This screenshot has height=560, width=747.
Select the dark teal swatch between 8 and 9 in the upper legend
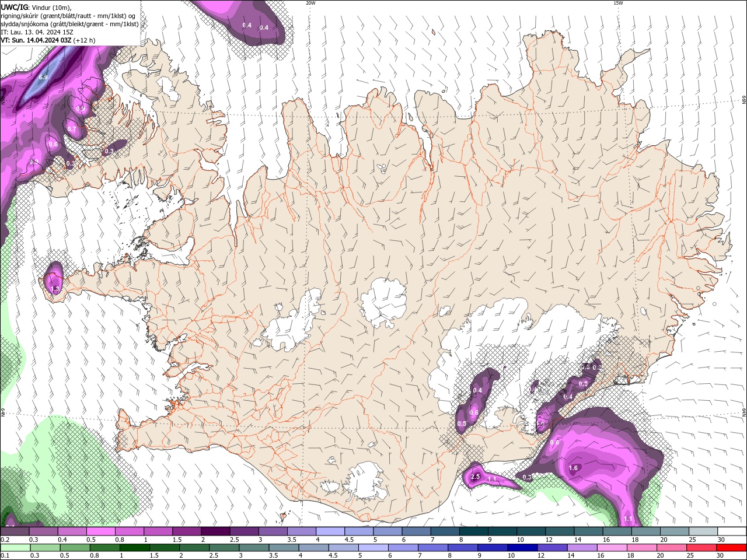(473, 531)
